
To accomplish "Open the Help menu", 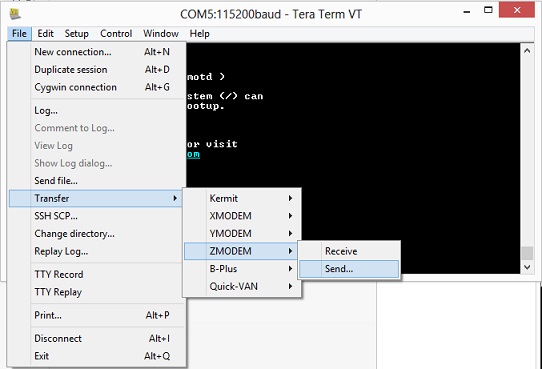I will (199, 34).
